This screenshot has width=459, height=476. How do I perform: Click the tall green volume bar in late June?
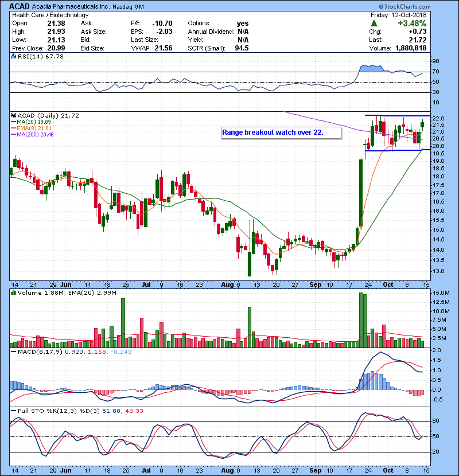tap(123, 323)
